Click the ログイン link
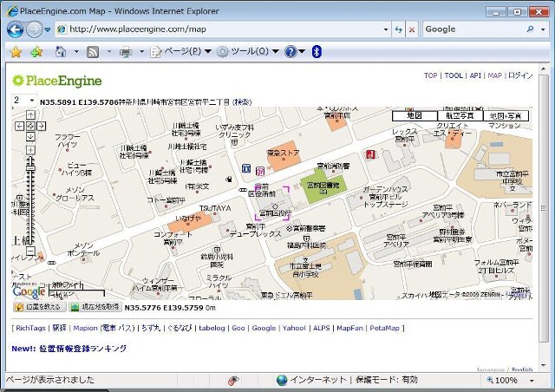 520,75
